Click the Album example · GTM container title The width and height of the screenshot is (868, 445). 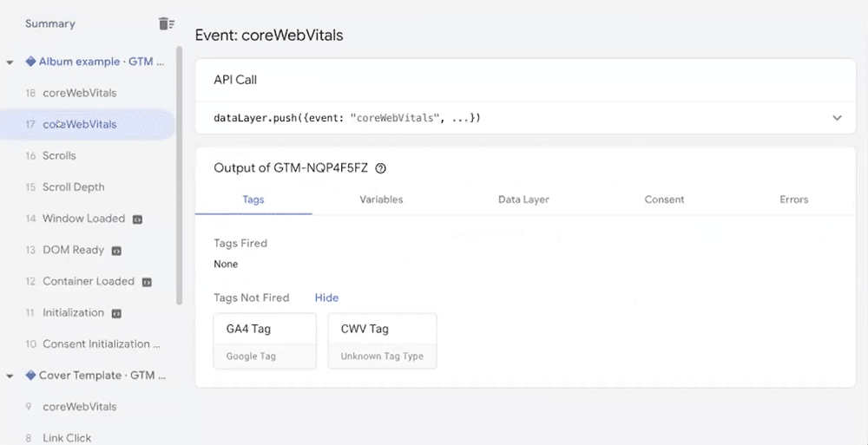click(x=102, y=62)
